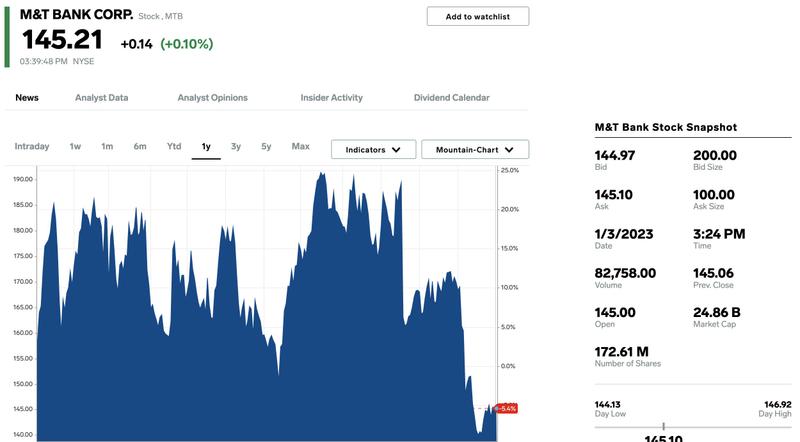The image size is (800, 442).
Task: Select the 1w chart range
Action: [75, 146]
